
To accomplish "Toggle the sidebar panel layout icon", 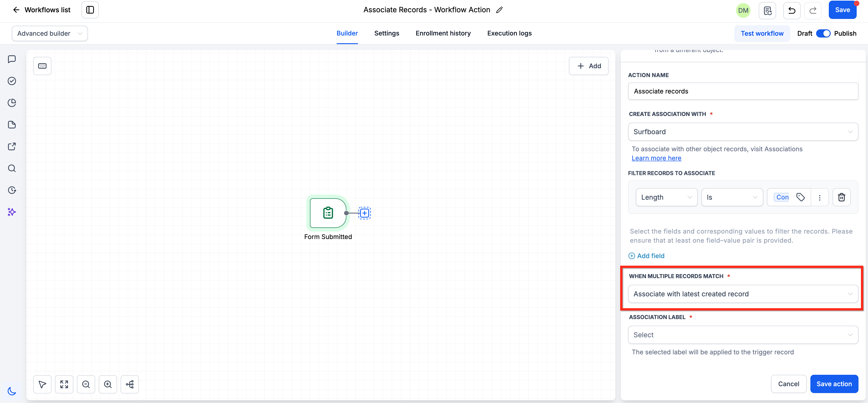I will coord(90,10).
